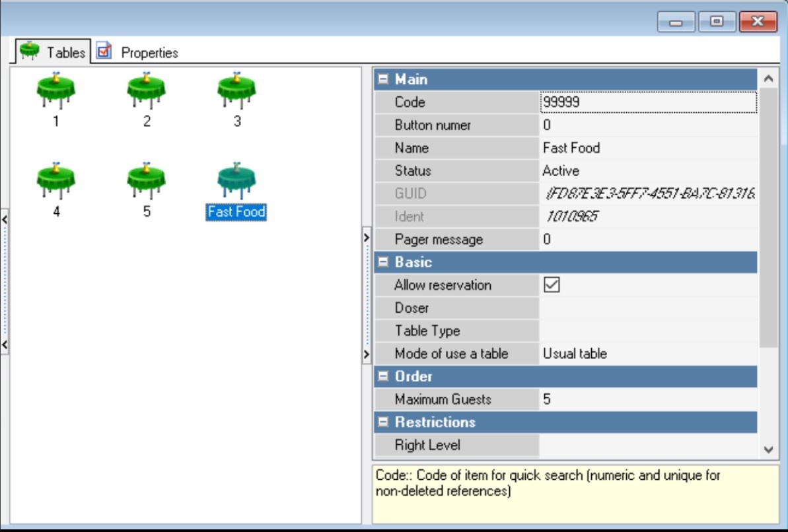Select the Fast Food table icon
Viewport: 788px width, 532px height.
click(x=236, y=182)
